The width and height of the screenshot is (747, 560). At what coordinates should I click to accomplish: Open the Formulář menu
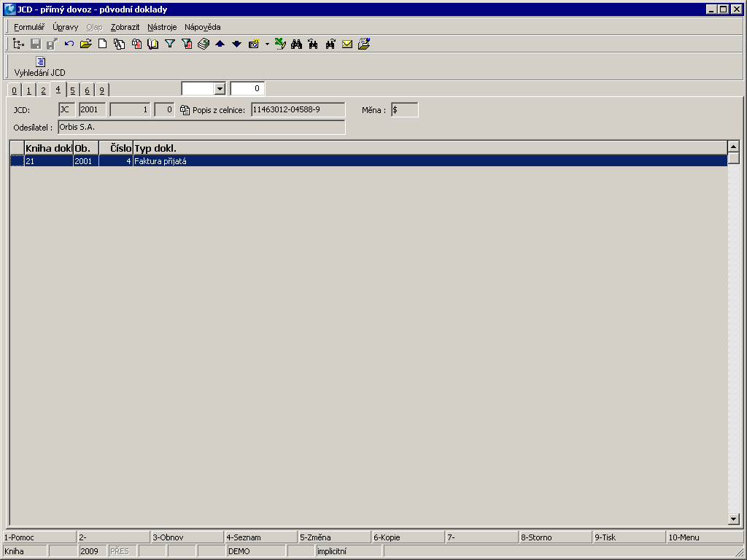point(29,27)
